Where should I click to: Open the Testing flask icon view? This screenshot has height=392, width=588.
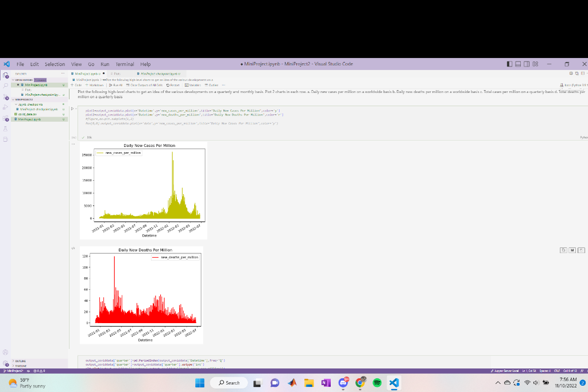point(6,129)
